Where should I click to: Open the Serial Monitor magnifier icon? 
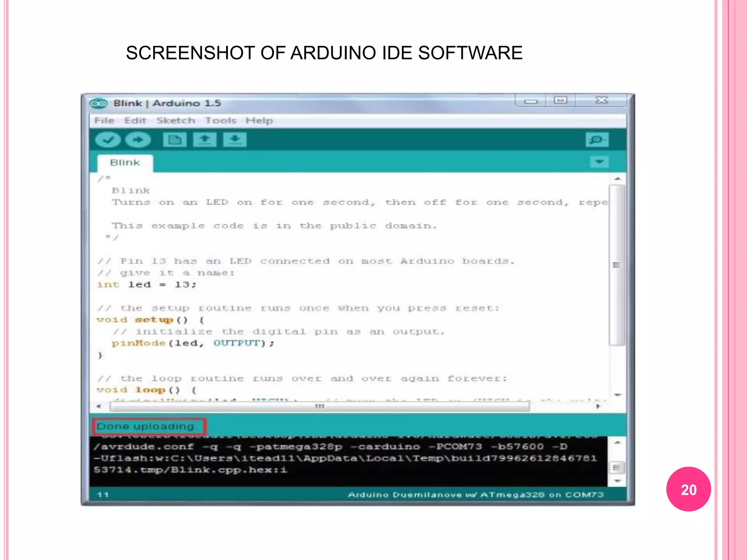[597, 140]
